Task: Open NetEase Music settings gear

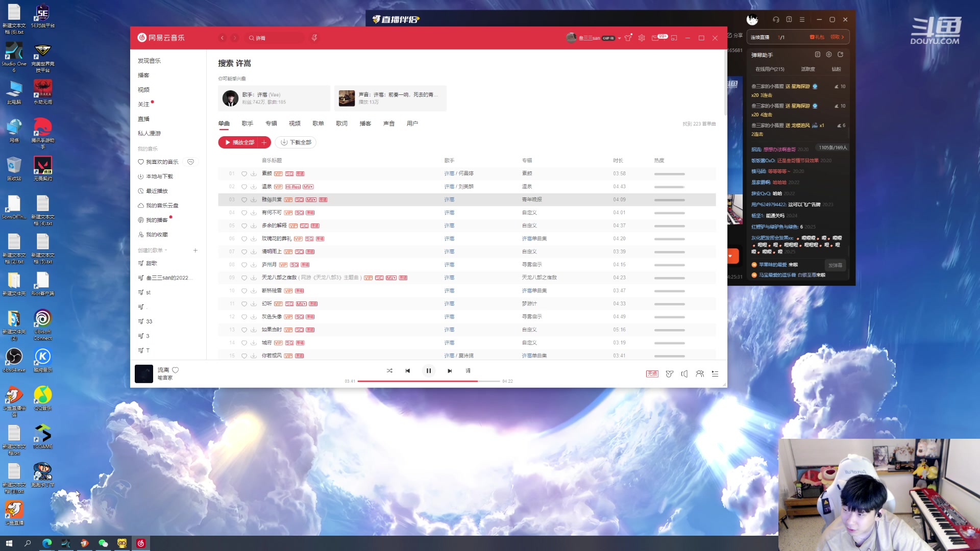Action: coord(642,38)
